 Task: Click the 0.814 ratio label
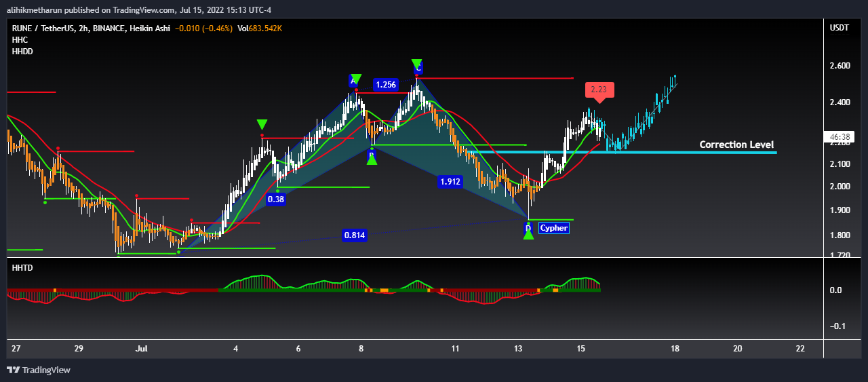[355, 235]
